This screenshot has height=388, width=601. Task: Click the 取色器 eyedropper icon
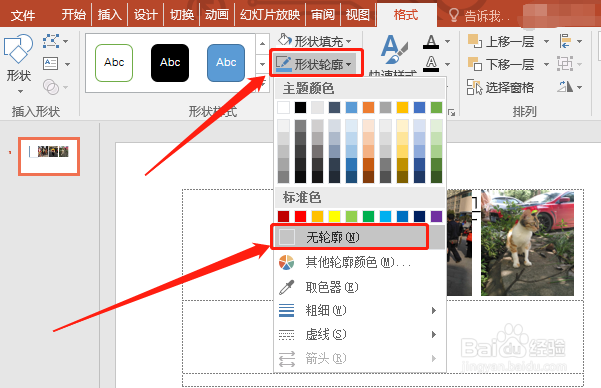(286, 287)
